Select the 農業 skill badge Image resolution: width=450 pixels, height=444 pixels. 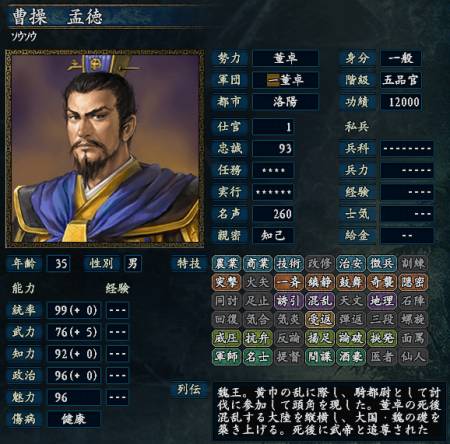[227, 264]
